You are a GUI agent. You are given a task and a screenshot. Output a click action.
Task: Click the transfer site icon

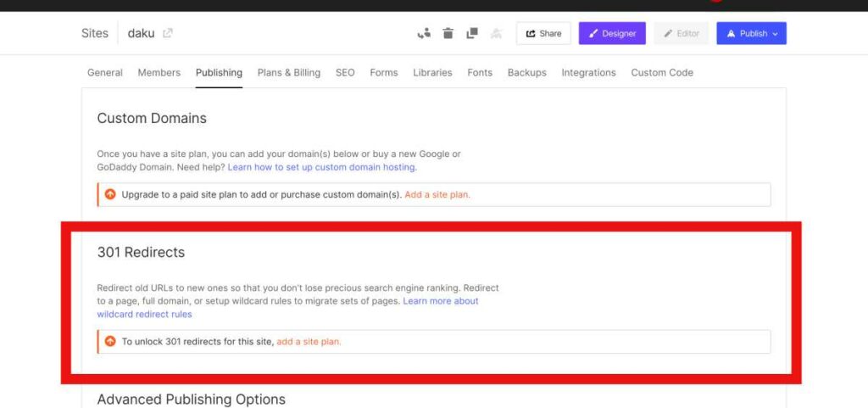tap(425, 33)
